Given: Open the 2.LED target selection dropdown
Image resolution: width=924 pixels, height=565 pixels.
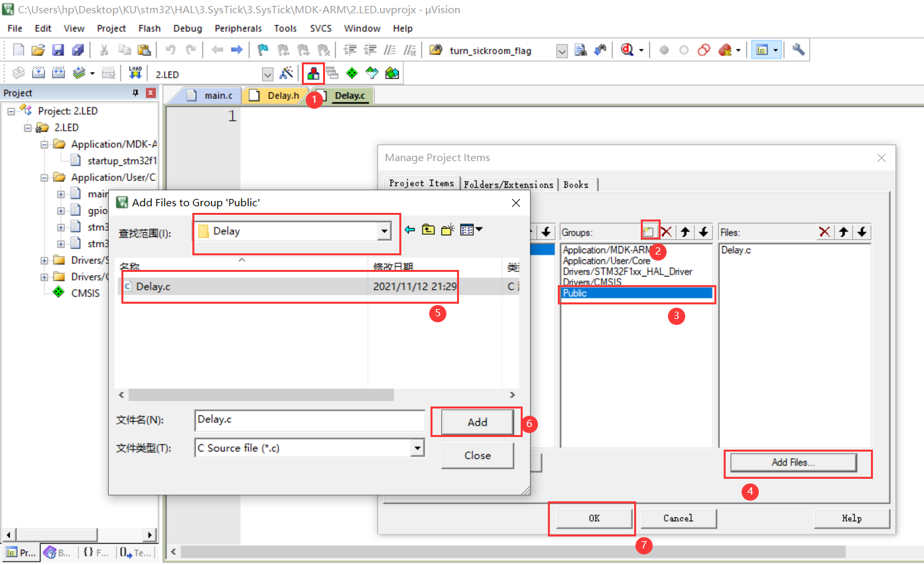Looking at the screenshot, I should click(x=268, y=74).
